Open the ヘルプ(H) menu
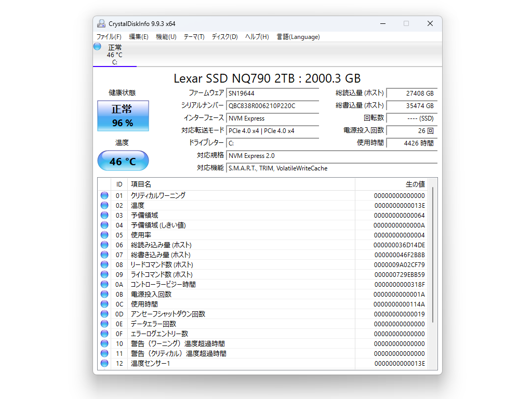The image size is (532, 399). coord(257,37)
